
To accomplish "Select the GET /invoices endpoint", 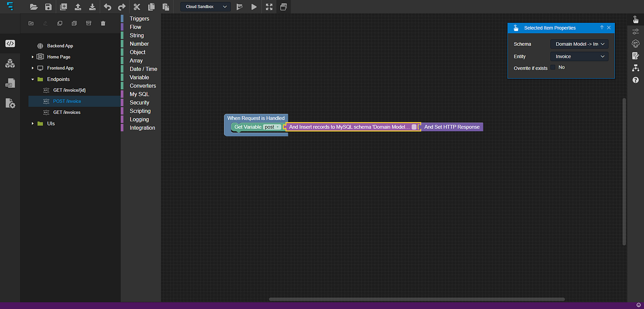I will click(67, 112).
